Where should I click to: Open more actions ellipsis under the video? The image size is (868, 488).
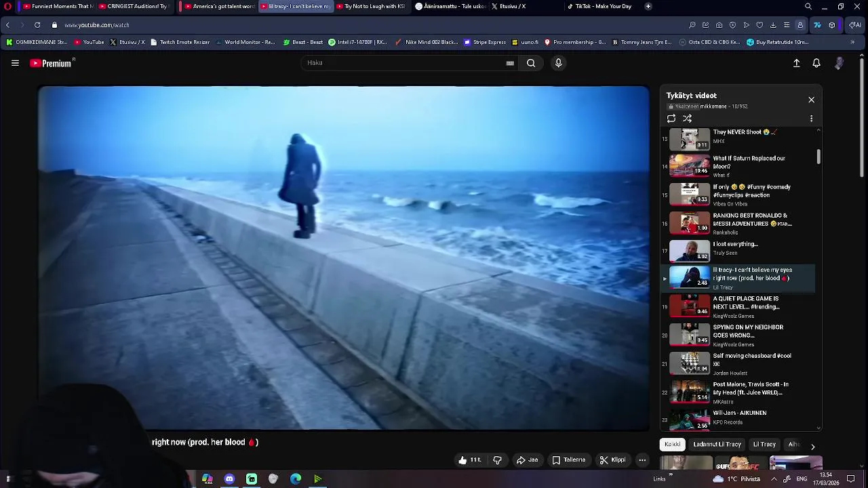(642, 460)
